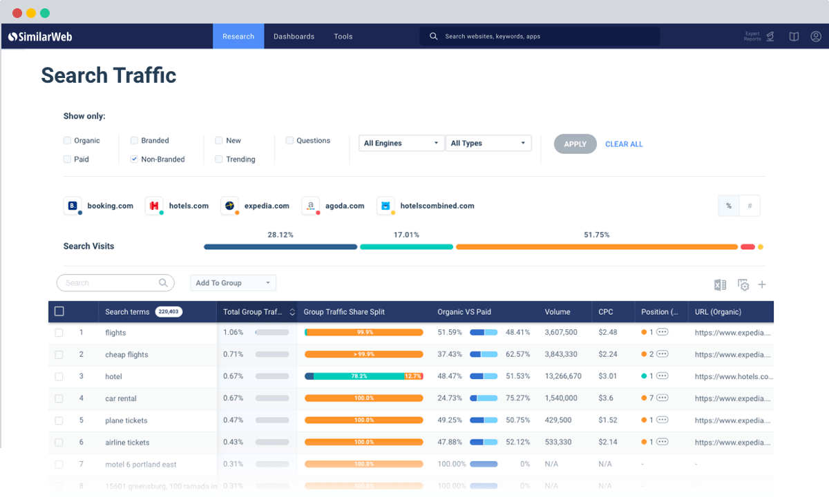Check the Organic filter checkbox
Screen dimensions: 829x504
[67, 140]
